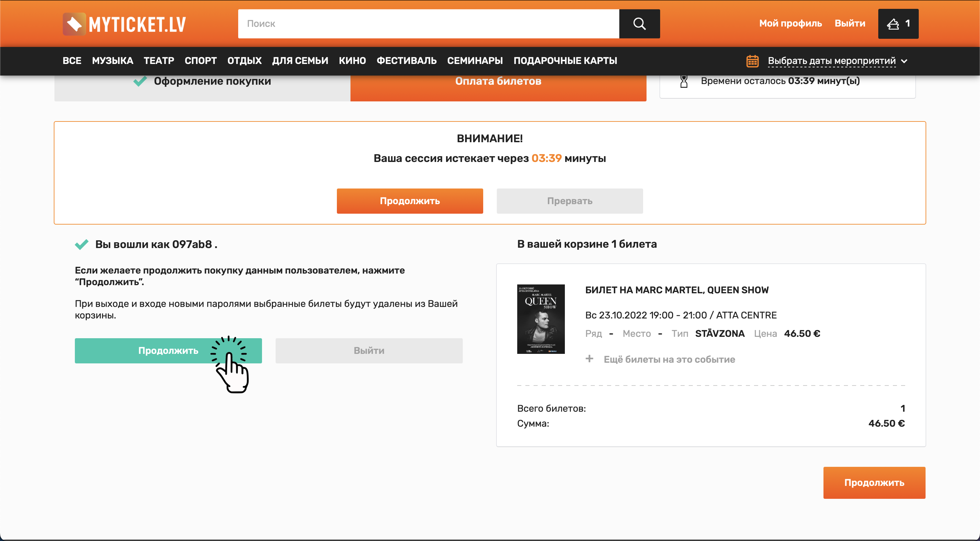Click the Всего билетов count row
Viewport: 980px width, 541px height.
pos(710,409)
